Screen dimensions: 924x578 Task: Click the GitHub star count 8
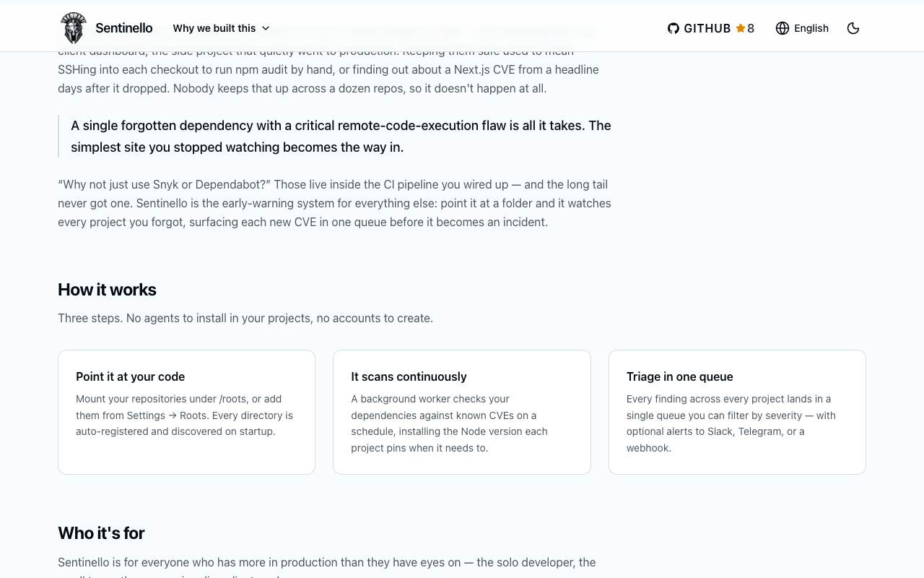(x=751, y=28)
